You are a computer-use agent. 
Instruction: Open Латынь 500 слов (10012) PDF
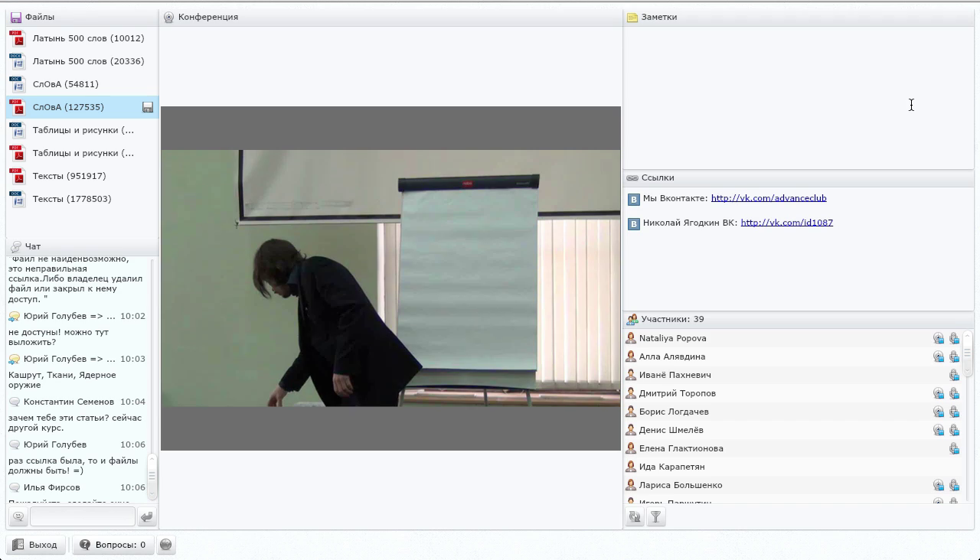coord(82,38)
